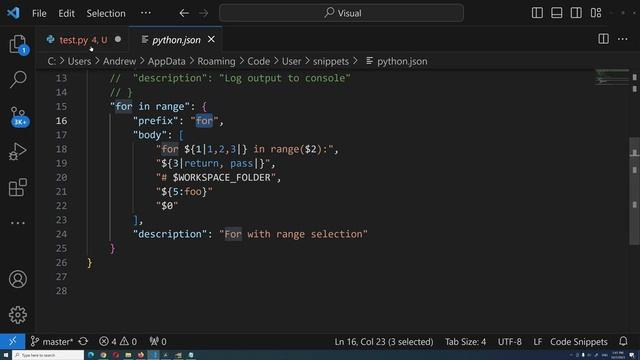This screenshot has height=360, width=640.
Task: Click the Code breadcrumb segment
Action: [258, 61]
